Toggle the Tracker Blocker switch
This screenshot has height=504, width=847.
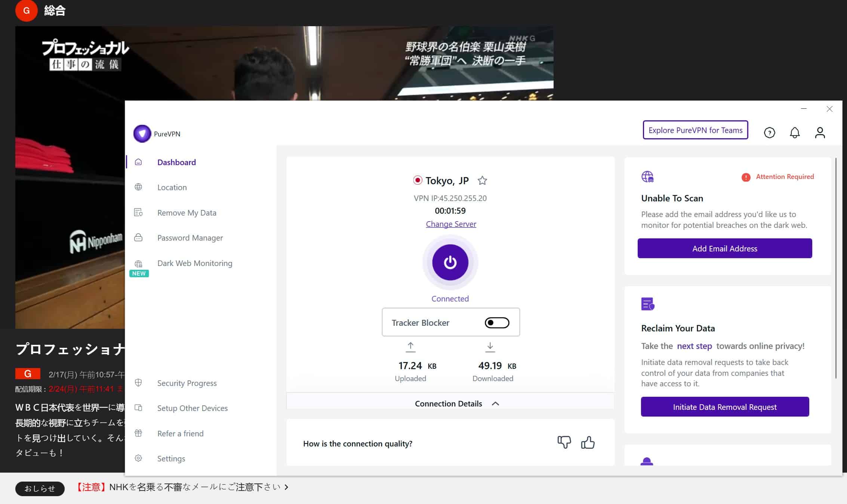click(497, 322)
